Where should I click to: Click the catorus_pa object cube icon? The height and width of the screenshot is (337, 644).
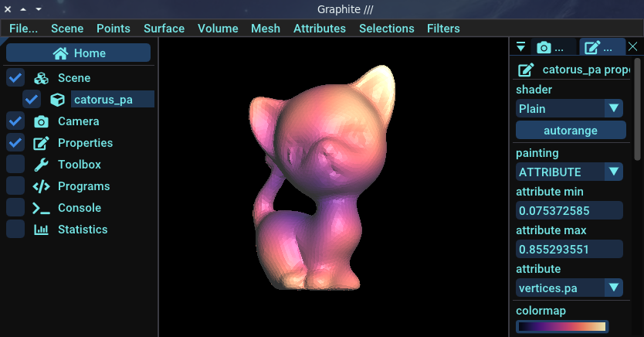coord(57,100)
